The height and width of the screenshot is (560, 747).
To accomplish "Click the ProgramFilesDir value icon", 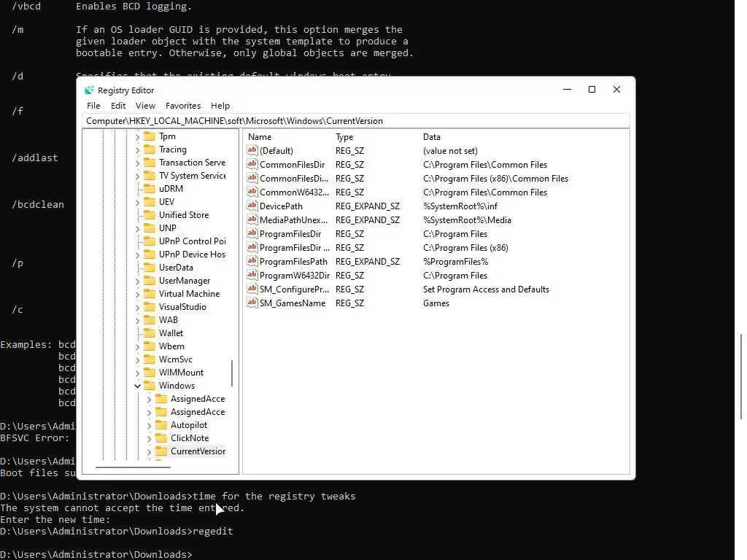I will coord(252,233).
